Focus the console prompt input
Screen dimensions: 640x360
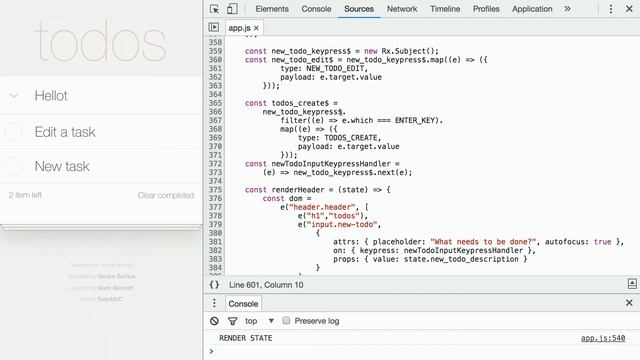pos(424,351)
